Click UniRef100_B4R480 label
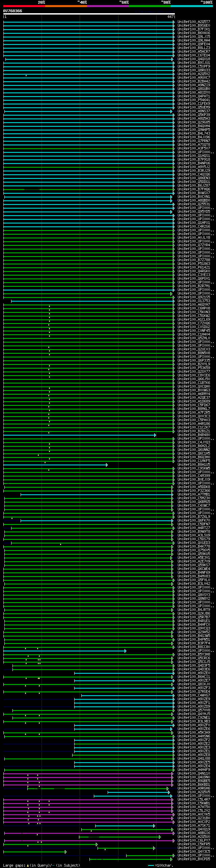216x868 pixels. click(194, 435)
